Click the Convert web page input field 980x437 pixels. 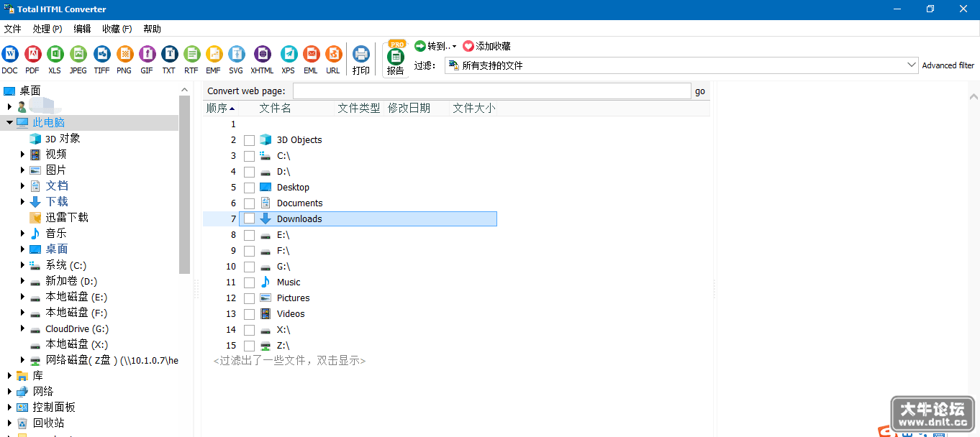(x=491, y=91)
